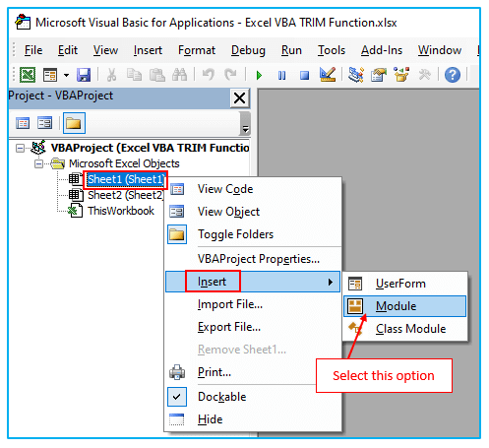Open the Tools menu

point(332,50)
